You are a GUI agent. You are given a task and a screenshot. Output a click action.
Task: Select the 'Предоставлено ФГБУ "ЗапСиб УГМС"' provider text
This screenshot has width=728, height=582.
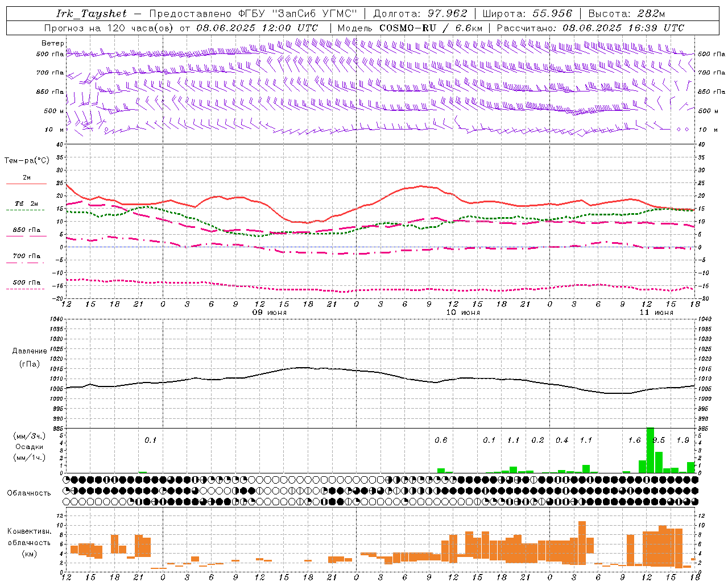[253, 14]
